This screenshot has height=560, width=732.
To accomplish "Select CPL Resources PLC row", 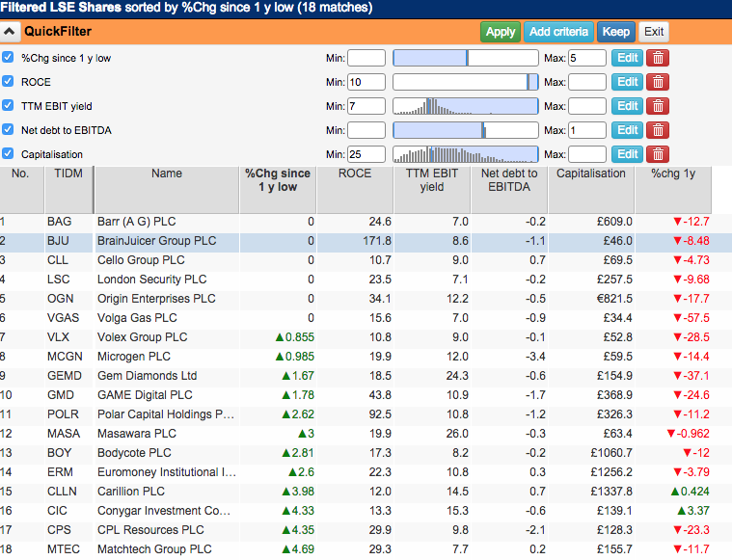I will (366, 530).
